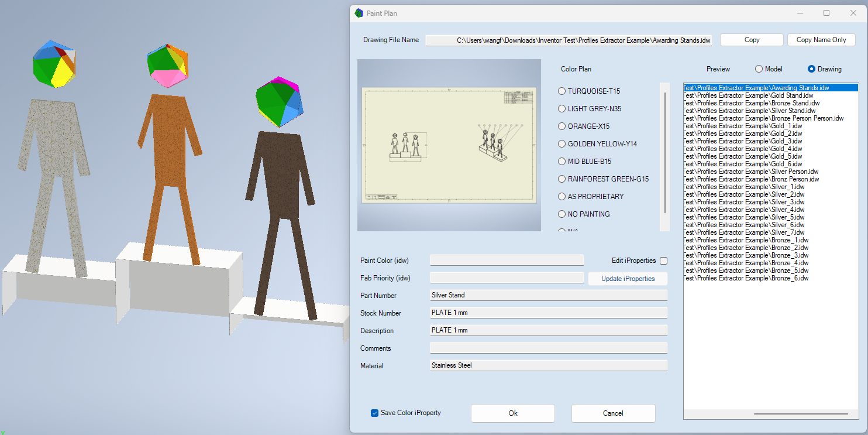
Task: Choose GOLDEN YELLOW-Y14 color plan
Action: (562, 144)
